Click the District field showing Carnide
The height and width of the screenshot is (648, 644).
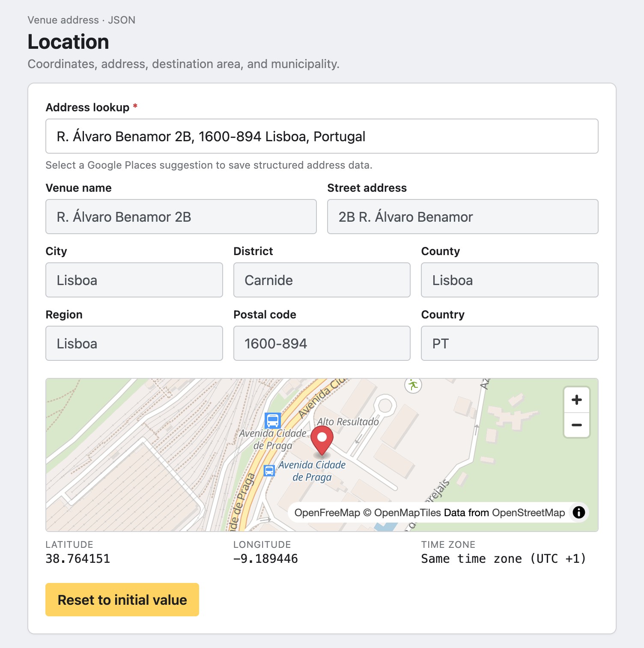(322, 280)
